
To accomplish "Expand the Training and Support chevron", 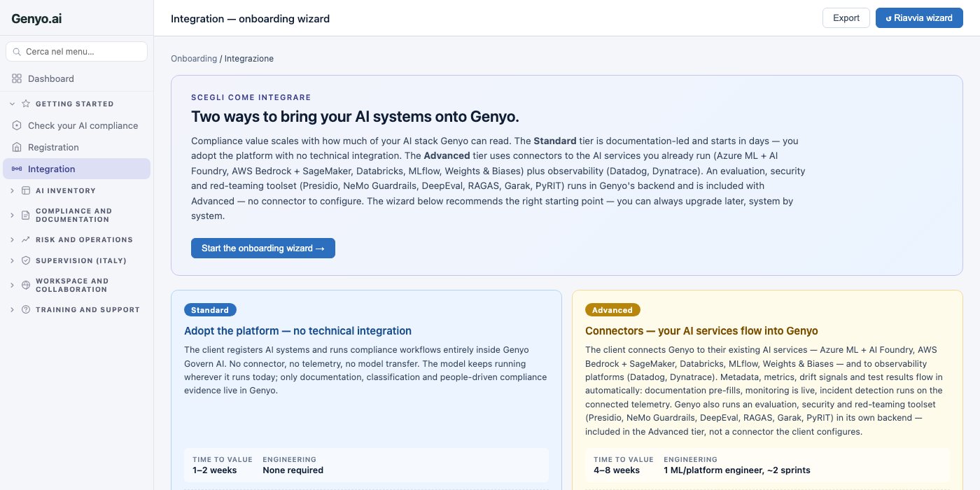I will pyautogui.click(x=12, y=309).
